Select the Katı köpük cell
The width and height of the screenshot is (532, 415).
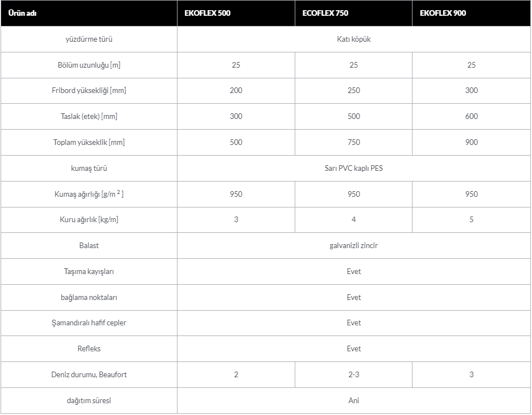coord(353,39)
